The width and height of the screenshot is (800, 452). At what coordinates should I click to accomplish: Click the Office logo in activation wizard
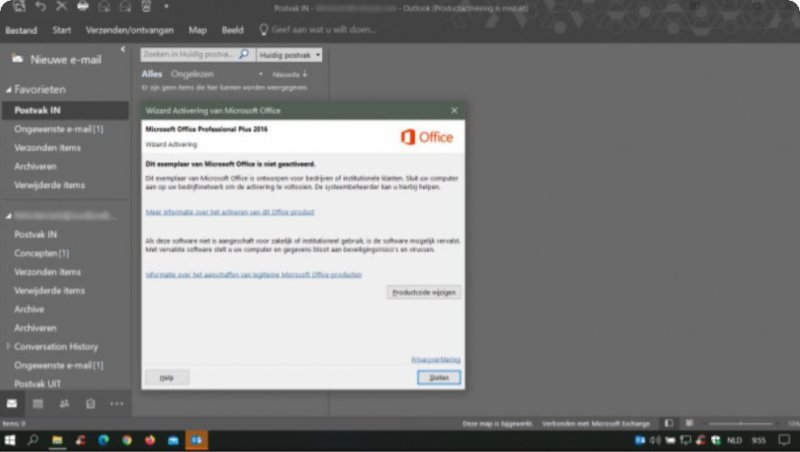point(427,137)
